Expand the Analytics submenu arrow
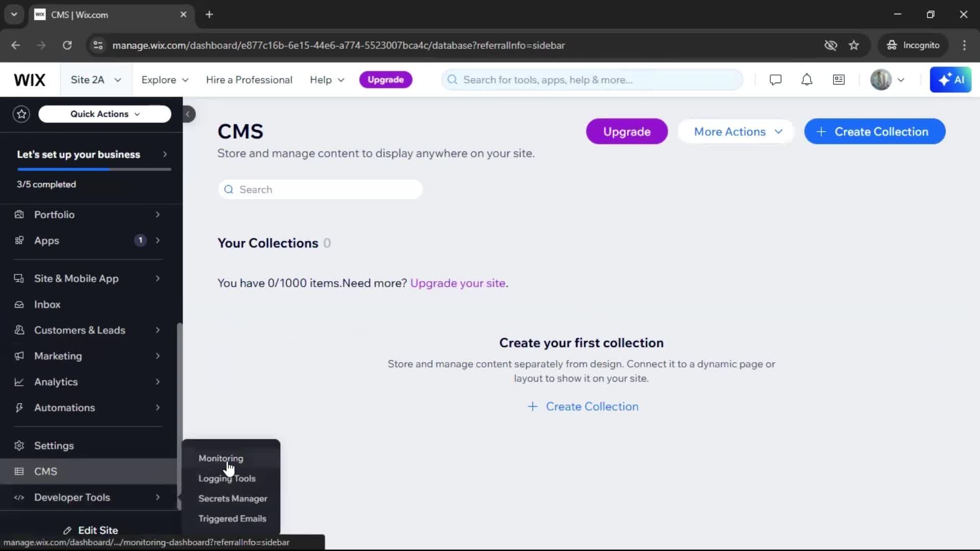This screenshot has height=551, width=980. (x=158, y=382)
